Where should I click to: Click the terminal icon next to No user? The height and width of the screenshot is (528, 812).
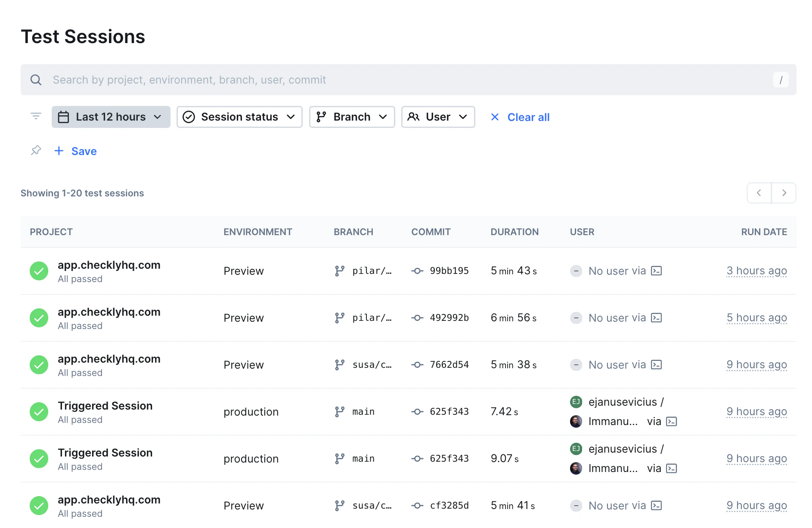point(656,271)
